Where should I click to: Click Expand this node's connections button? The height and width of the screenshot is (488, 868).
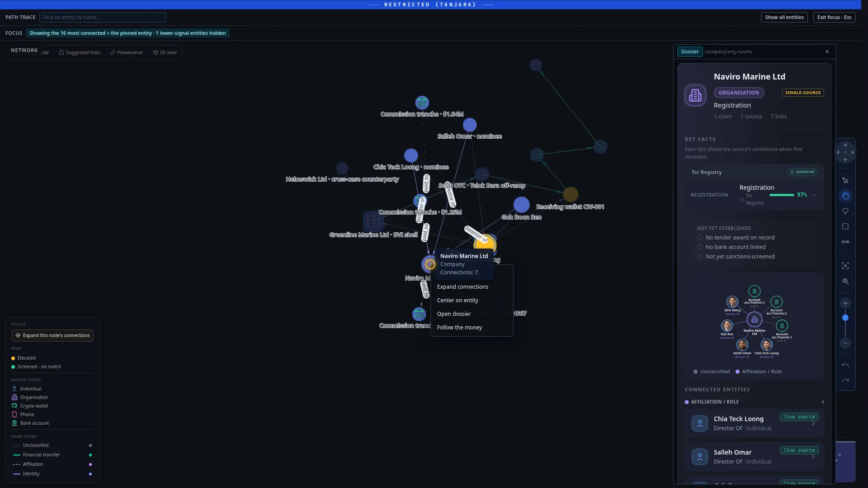point(52,336)
